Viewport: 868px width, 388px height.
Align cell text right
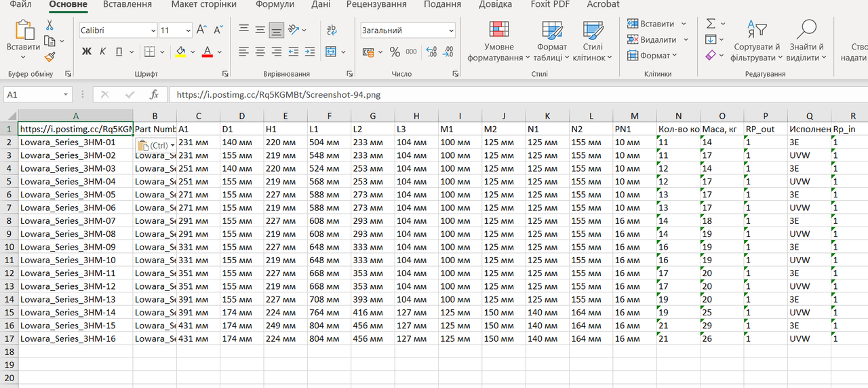click(x=276, y=52)
